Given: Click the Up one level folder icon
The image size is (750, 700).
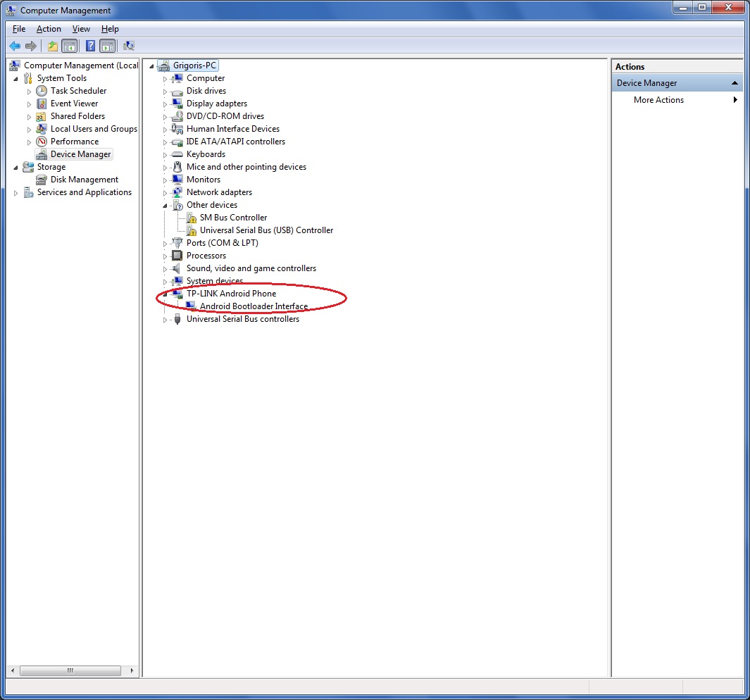Looking at the screenshot, I should pyautogui.click(x=52, y=46).
